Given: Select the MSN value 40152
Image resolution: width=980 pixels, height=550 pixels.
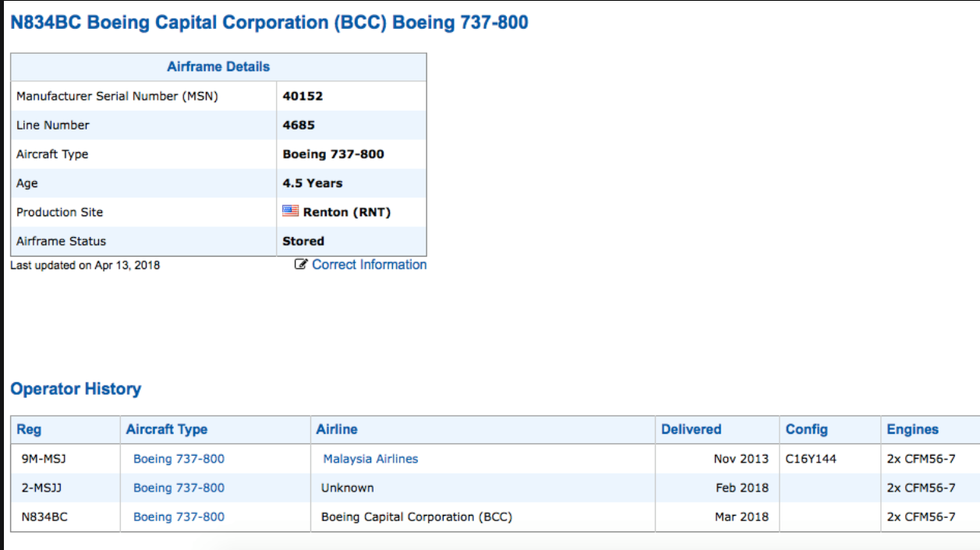Looking at the screenshot, I should [x=302, y=96].
